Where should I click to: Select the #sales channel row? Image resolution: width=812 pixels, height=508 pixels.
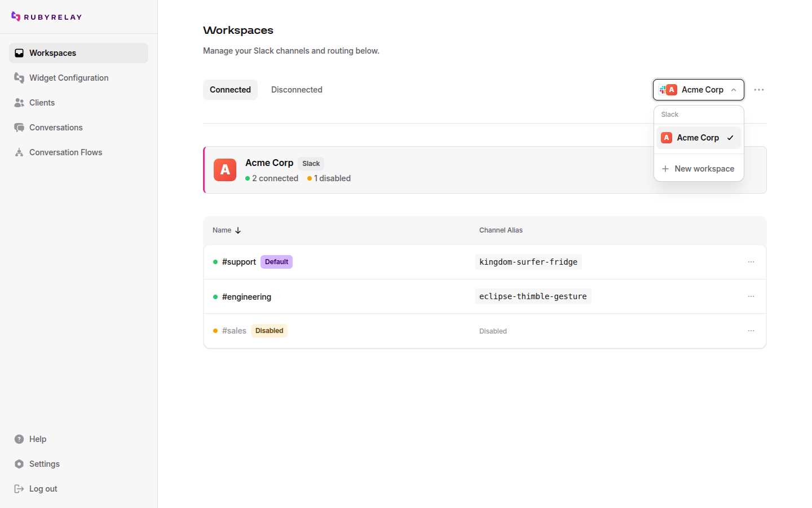[x=485, y=331]
